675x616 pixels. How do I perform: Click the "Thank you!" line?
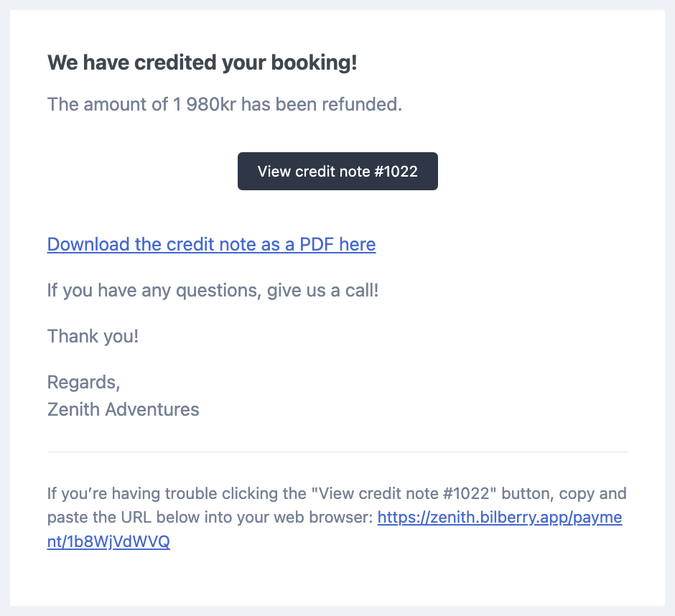[93, 336]
